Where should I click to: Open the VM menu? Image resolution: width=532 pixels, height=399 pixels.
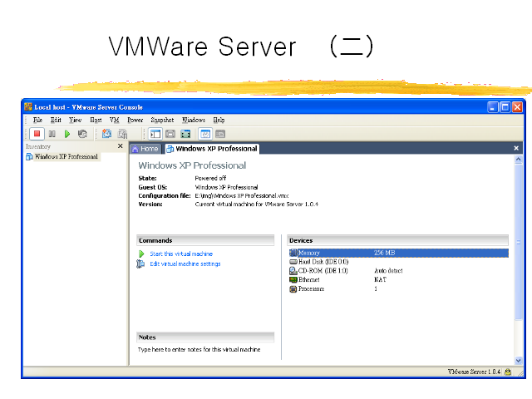[115, 120]
